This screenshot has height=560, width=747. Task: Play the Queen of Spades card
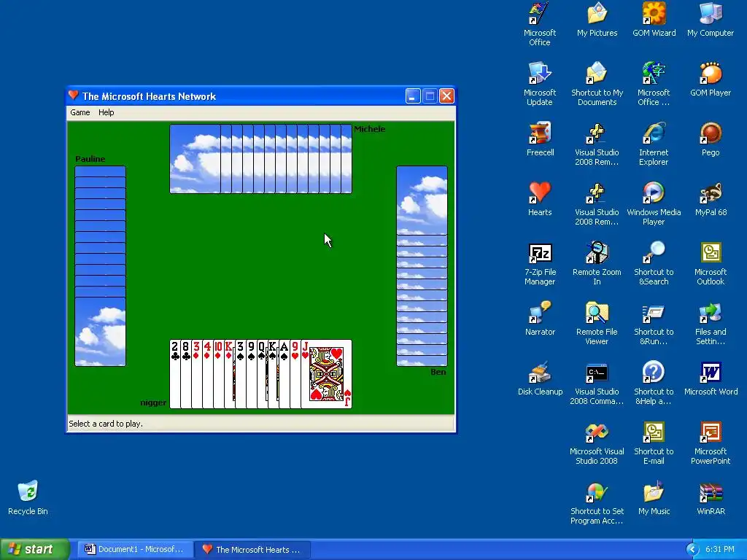263,374
